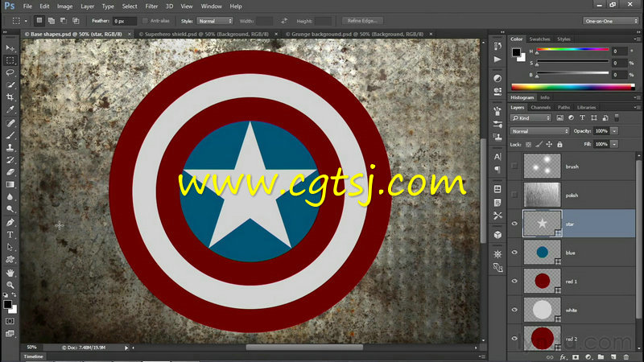Screen dimensions: 644x362
Task: Hide the red 1 layer
Action: (514, 281)
